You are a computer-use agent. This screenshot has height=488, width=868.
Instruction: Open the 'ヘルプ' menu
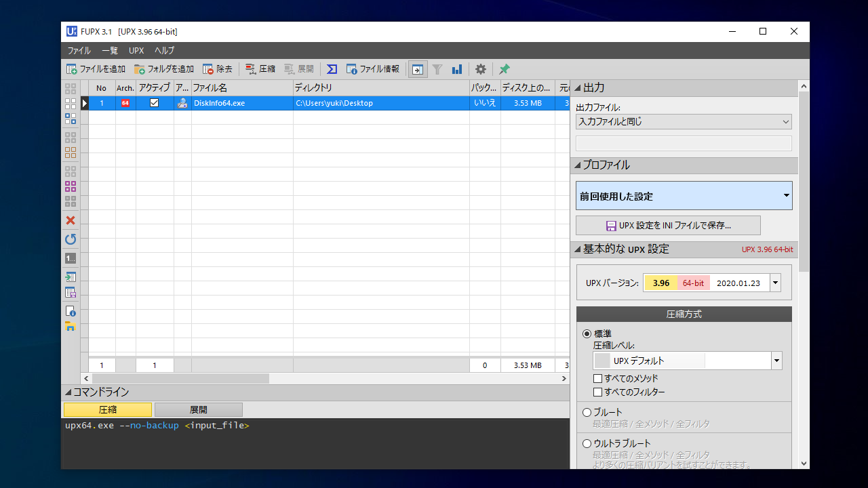click(164, 50)
